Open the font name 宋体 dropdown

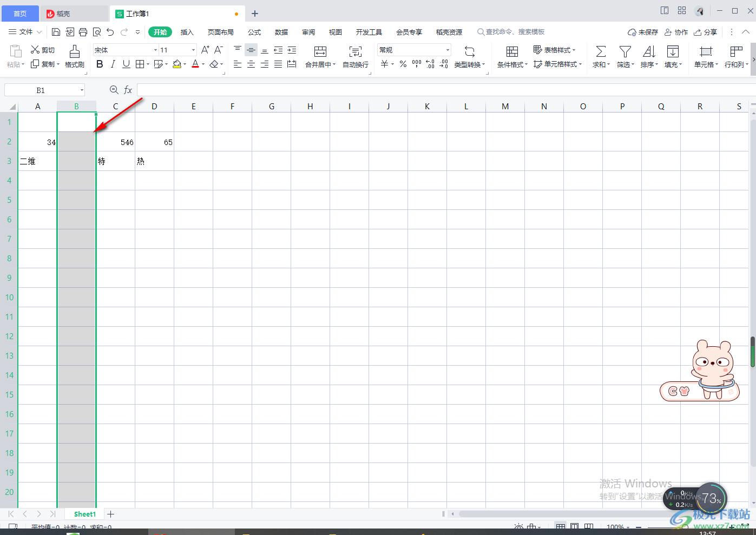pos(155,50)
